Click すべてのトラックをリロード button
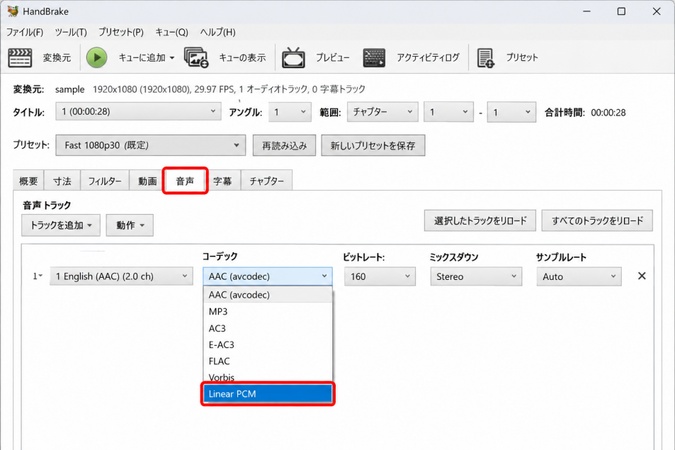675x450 pixels. 597,220
